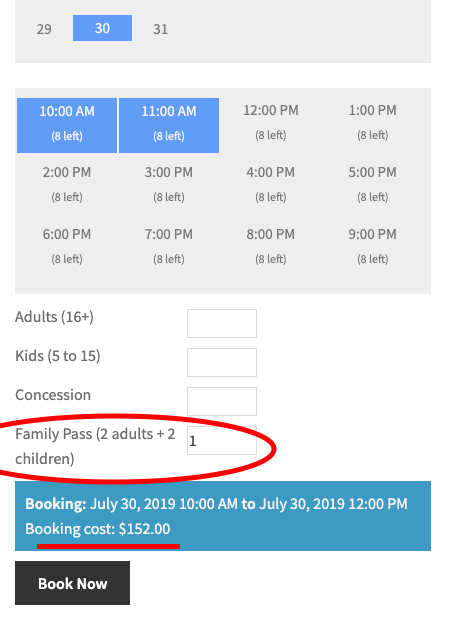Toggle the 11:00 AM time slot

point(169,125)
